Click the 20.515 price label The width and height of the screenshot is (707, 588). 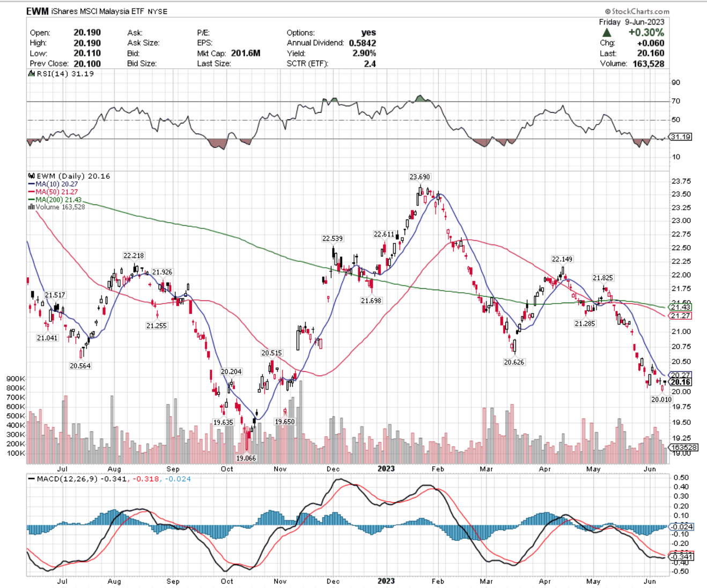(271, 353)
